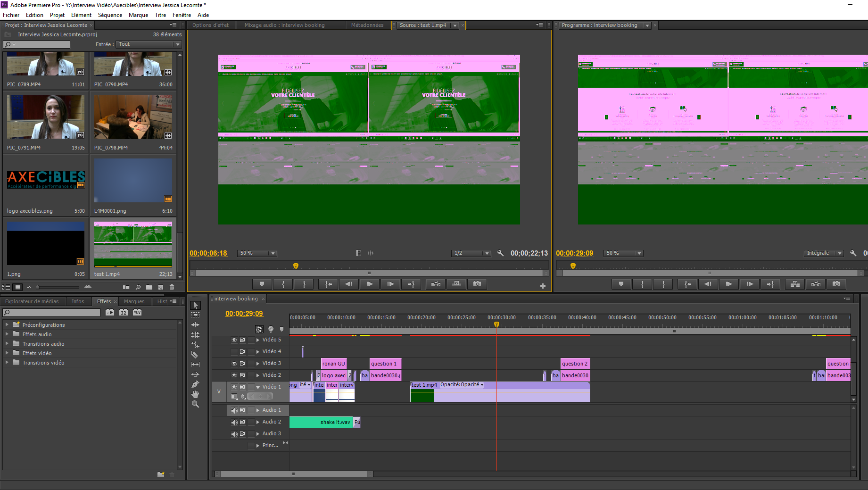The width and height of the screenshot is (868, 490).
Task: Open Fichier menu
Action: pyautogui.click(x=11, y=15)
